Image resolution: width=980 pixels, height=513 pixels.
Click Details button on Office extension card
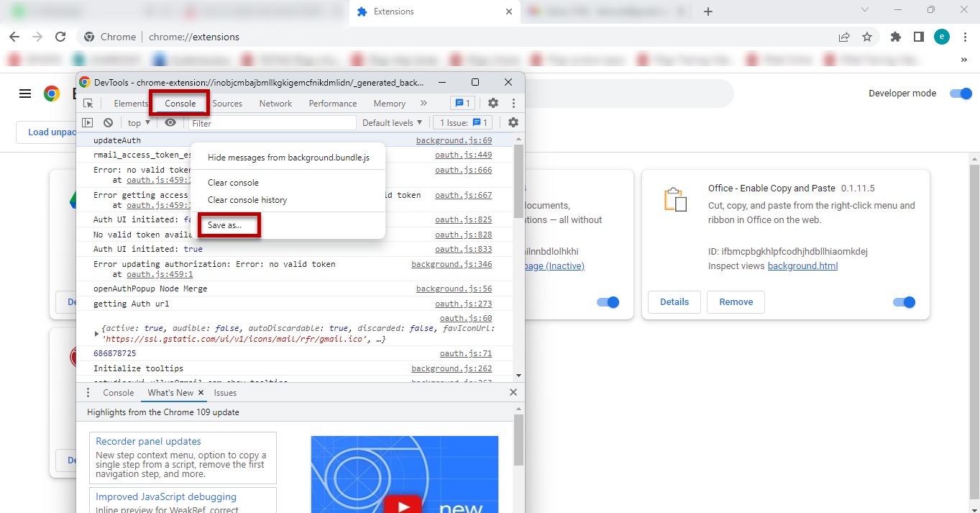pyautogui.click(x=674, y=302)
